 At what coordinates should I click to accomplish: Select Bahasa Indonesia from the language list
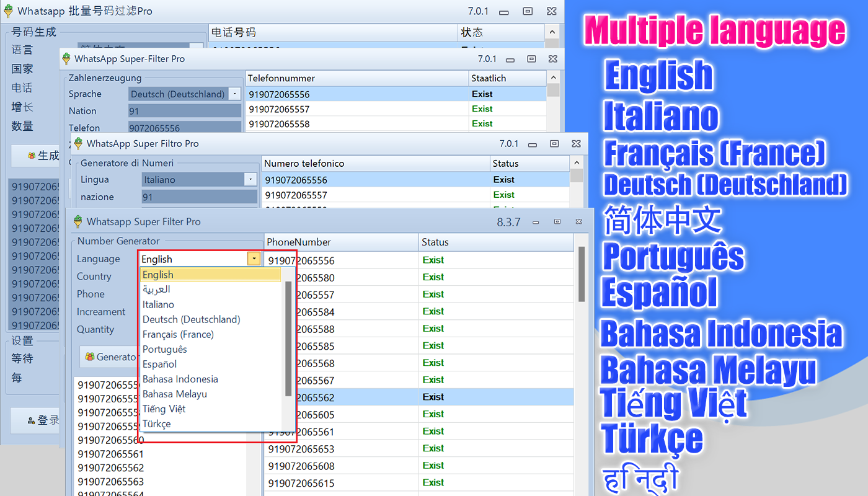point(180,379)
